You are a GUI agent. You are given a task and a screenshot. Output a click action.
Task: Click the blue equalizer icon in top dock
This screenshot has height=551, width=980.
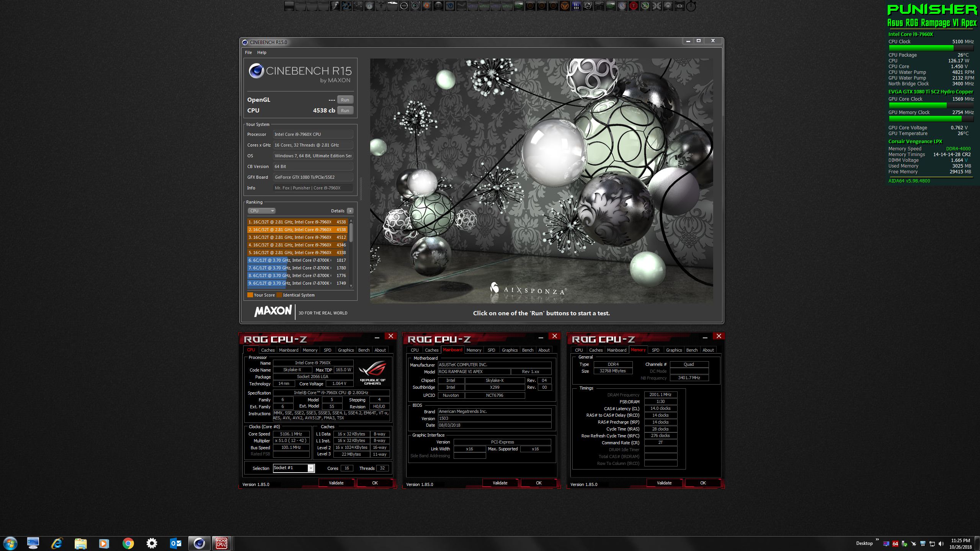(576, 6)
